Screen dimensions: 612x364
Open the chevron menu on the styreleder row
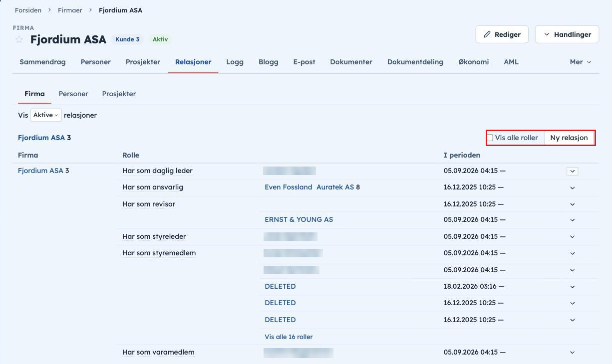(573, 237)
